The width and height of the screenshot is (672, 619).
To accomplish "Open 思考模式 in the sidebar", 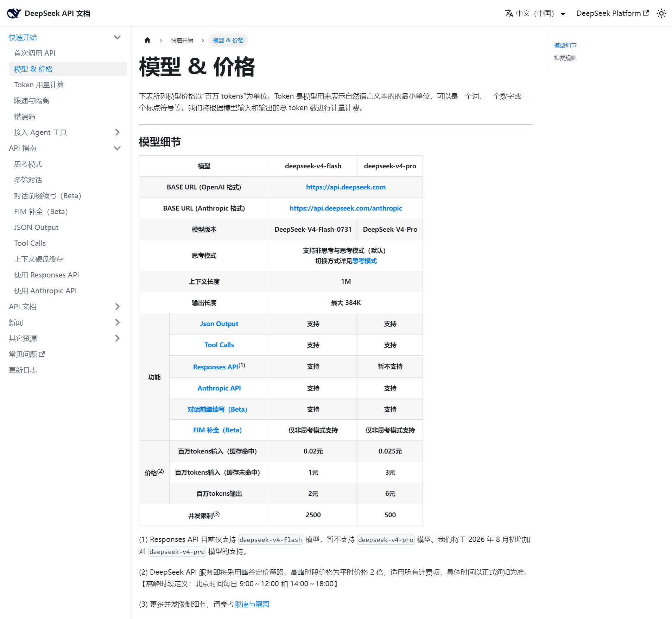I will pos(68,164).
